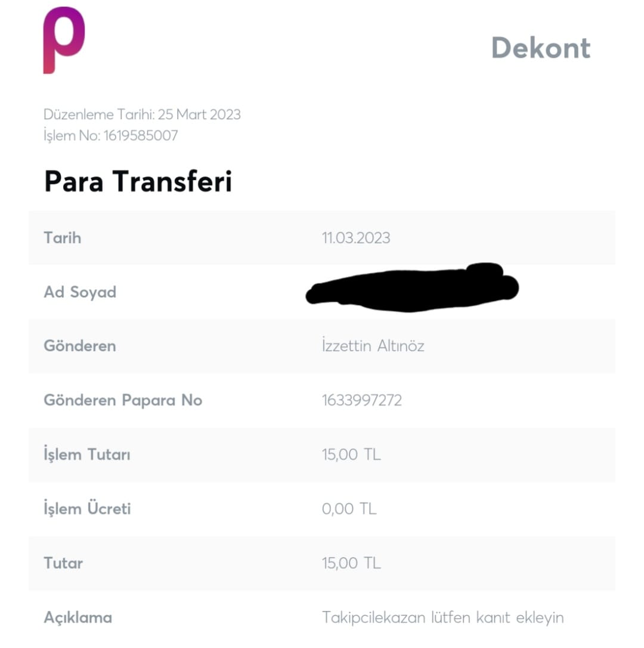Click the Ad Soyad label
Image resolution: width=644 pixels, height=648 pixels.
pos(80,292)
